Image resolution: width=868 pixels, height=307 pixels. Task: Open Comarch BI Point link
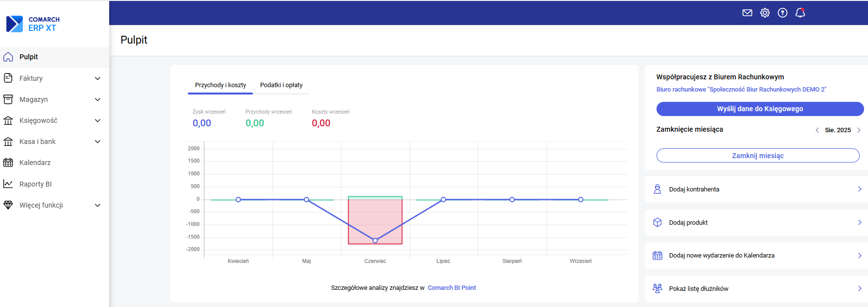[x=452, y=288]
